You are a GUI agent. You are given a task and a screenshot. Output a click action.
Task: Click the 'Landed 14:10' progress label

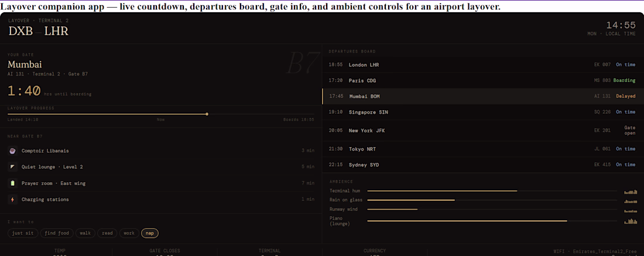[23, 120]
